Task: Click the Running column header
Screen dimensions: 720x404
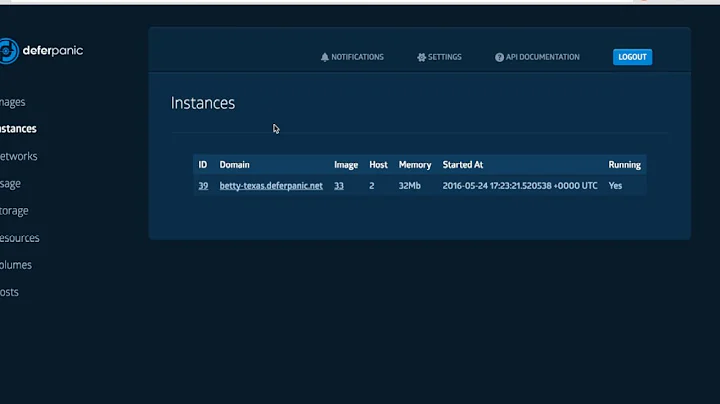Action: click(x=624, y=165)
